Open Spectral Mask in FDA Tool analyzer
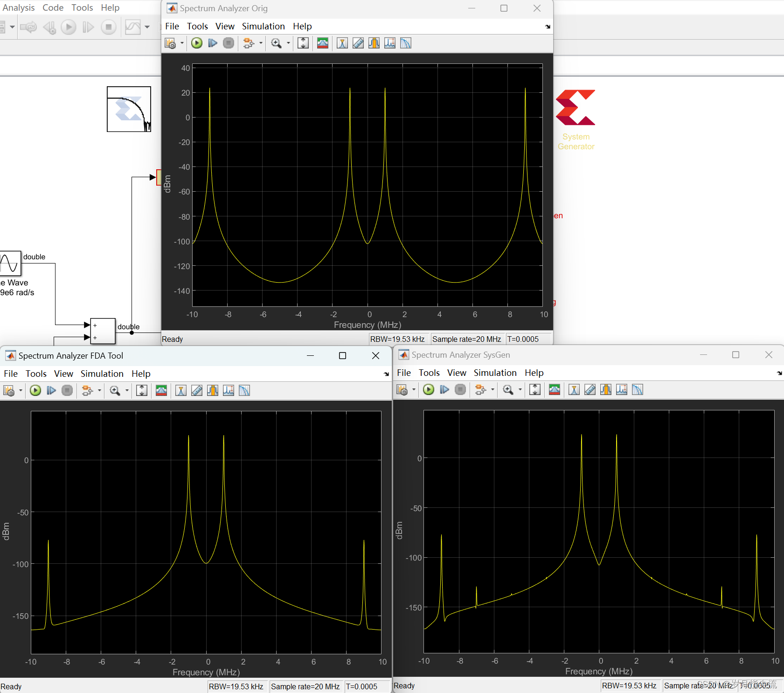The width and height of the screenshot is (784, 693). [x=161, y=391]
